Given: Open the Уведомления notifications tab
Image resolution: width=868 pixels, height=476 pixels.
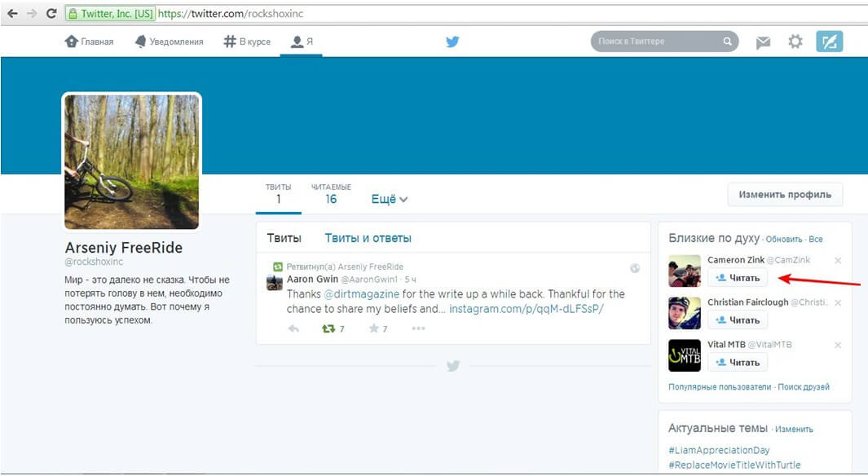Looking at the screenshot, I should 170,42.
